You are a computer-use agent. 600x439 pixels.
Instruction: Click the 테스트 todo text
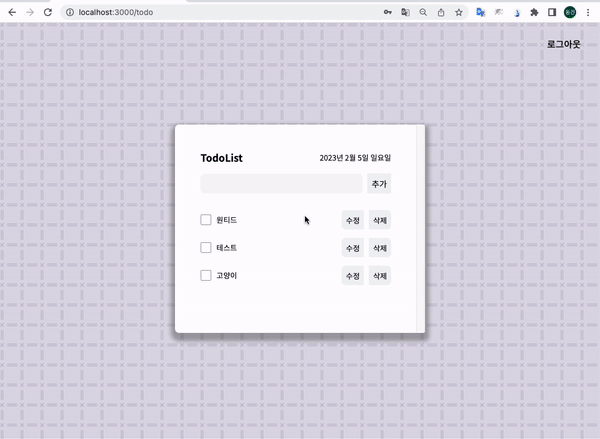click(227, 248)
